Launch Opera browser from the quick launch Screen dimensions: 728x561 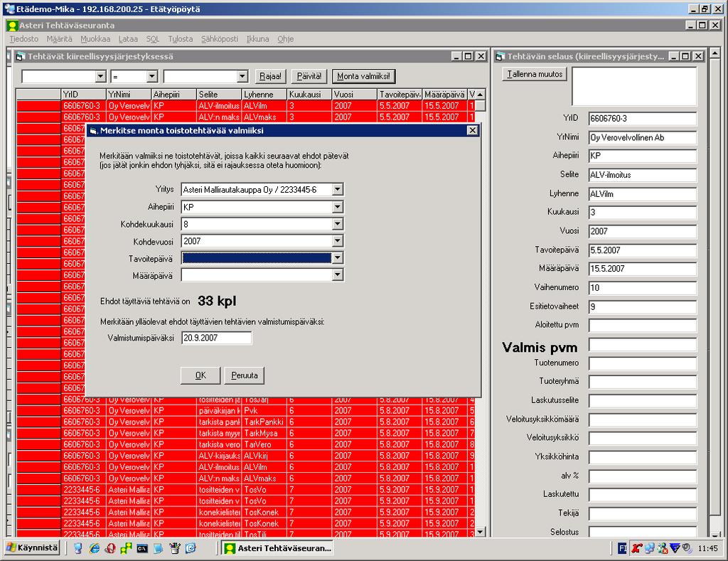110,548
